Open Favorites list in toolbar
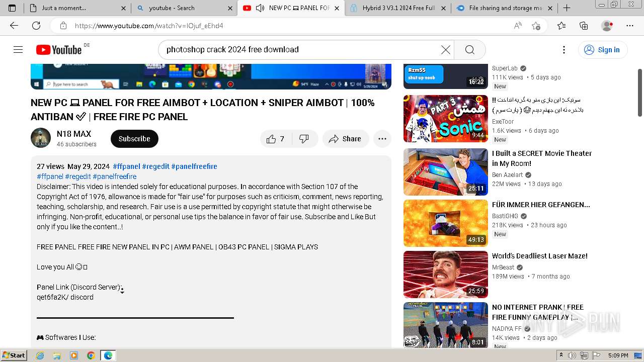The width and height of the screenshot is (644, 362). coord(561,26)
